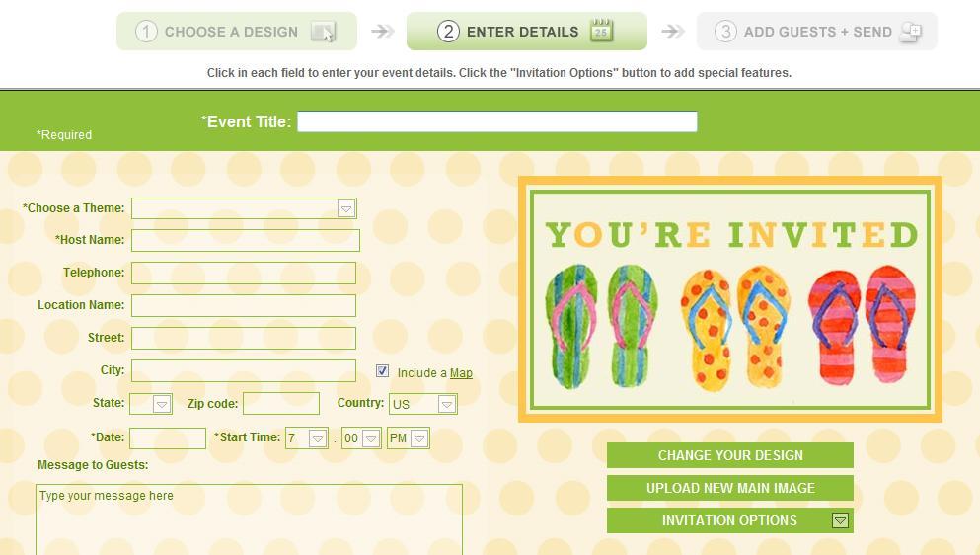980x555 pixels.
Task: Click the circled number 3 step icon
Action: [x=725, y=32]
